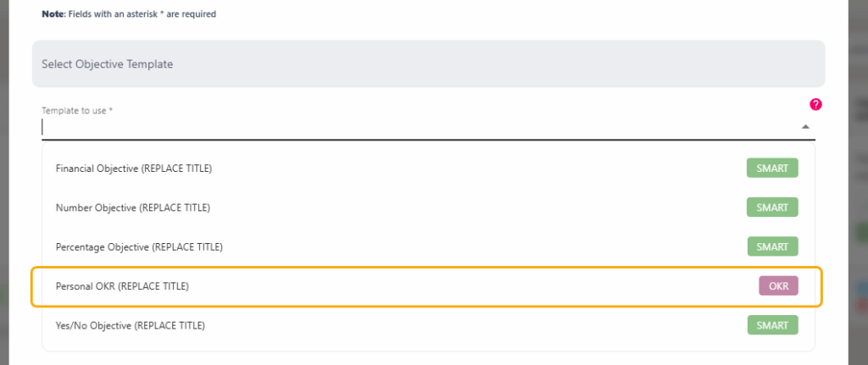This screenshot has height=365, width=868.
Task: Select the highlighted Personal OKR template
Action: click(x=427, y=286)
